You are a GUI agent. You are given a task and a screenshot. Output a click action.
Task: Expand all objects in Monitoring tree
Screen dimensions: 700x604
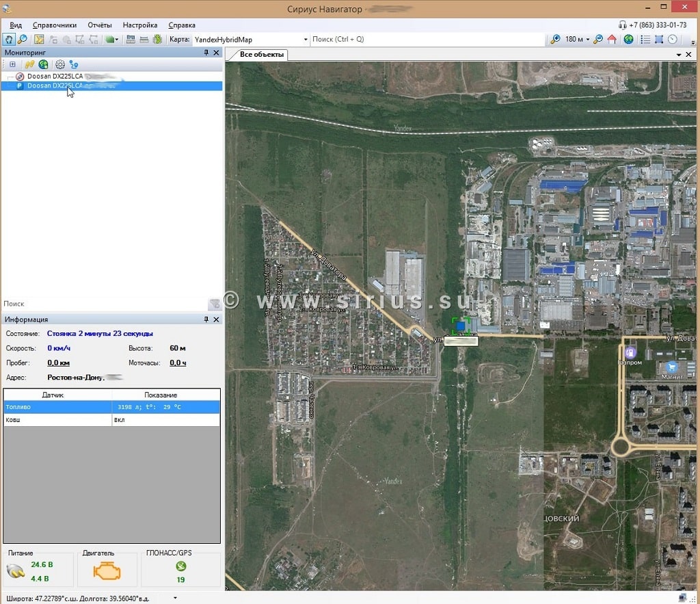12,64
